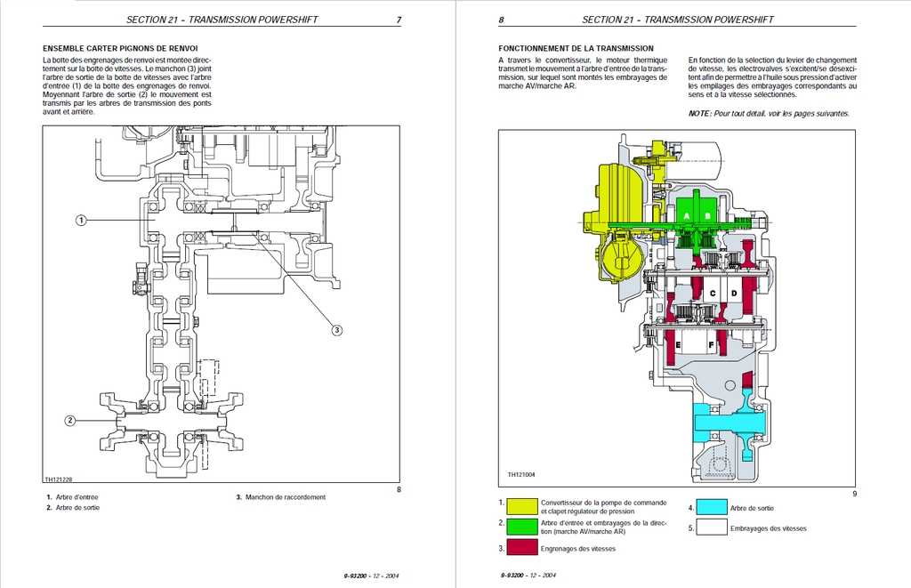The image size is (911, 588).
Task: Click the left page header 'SECTION 21 – TRANSMISSION POWERSHIFT'
Action: [x=222, y=20]
